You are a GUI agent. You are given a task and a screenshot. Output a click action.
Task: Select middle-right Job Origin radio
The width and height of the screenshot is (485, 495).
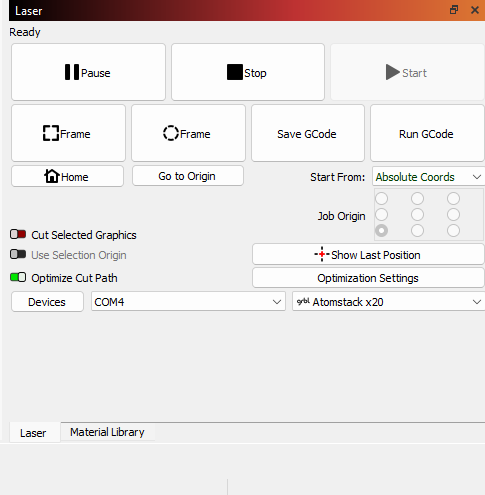tap(453, 215)
